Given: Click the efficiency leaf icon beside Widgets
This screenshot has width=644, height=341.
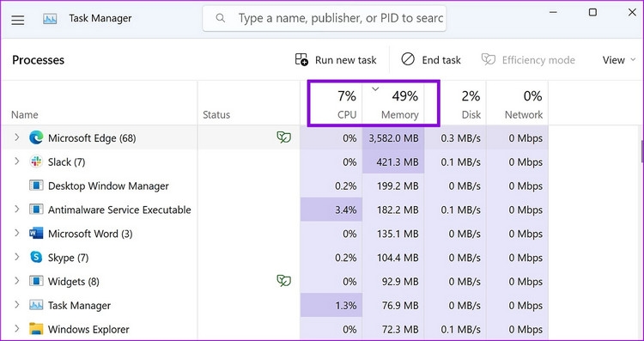Looking at the screenshot, I should click(284, 281).
